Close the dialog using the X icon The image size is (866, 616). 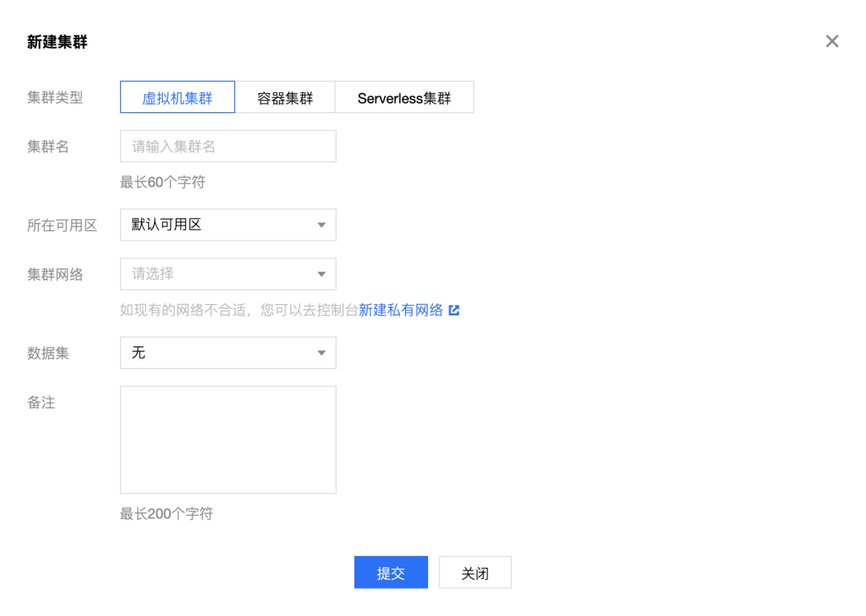pos(832,42)
